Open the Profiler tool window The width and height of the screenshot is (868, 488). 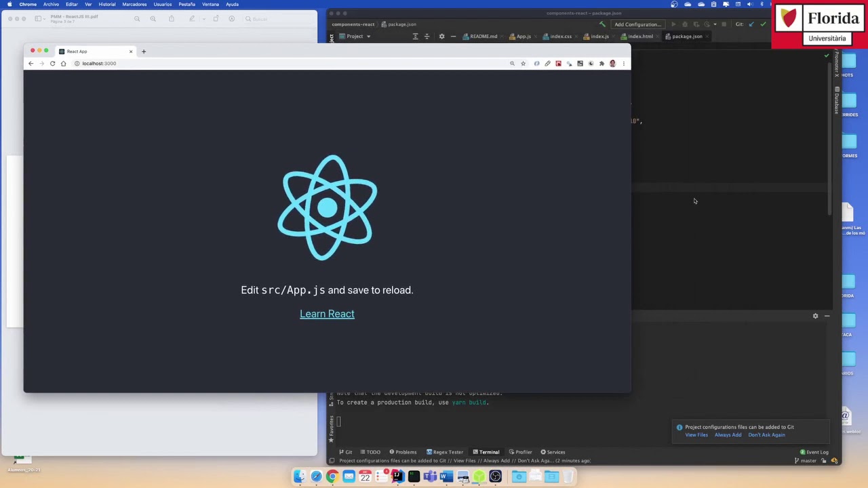[x=520, y=452]
